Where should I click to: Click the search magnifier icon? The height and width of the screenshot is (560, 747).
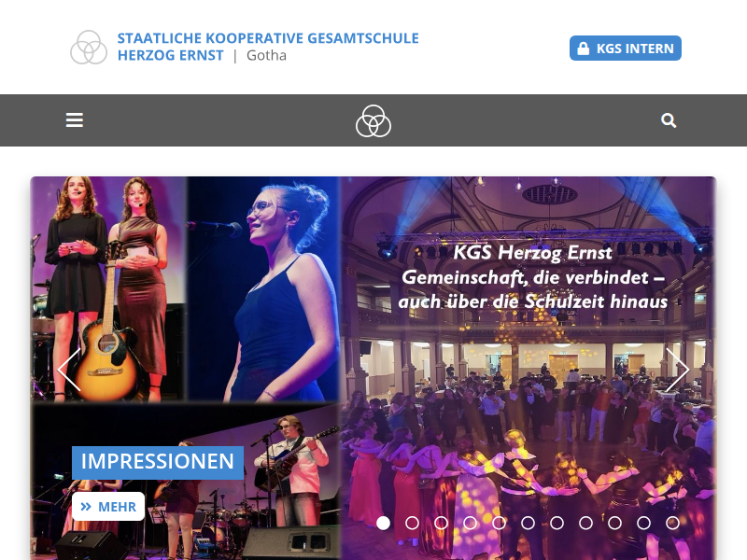tap(669, 120)
